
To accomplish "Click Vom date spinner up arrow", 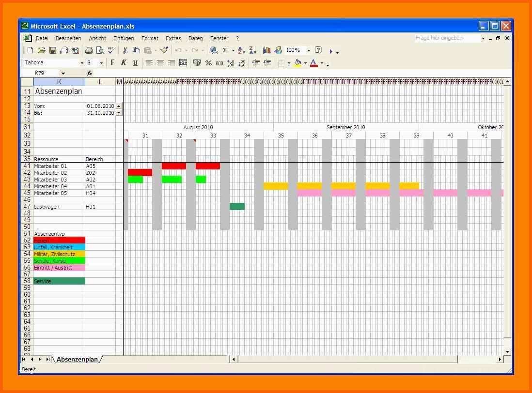I will [x=119, y=106].
